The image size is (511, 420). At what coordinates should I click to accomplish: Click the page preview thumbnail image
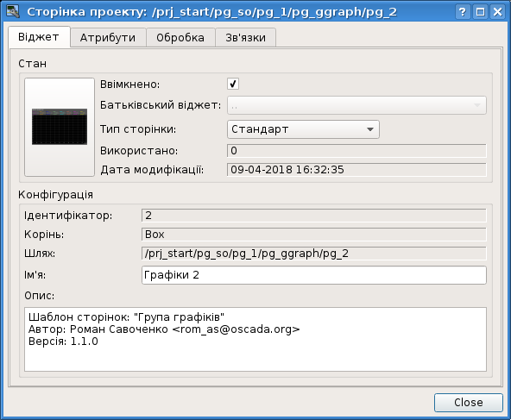60,127
